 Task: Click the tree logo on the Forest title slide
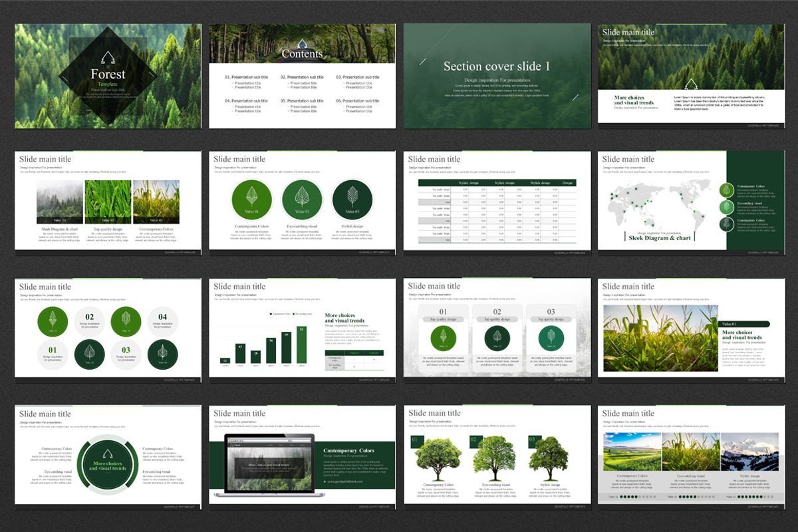pos(107,57)
